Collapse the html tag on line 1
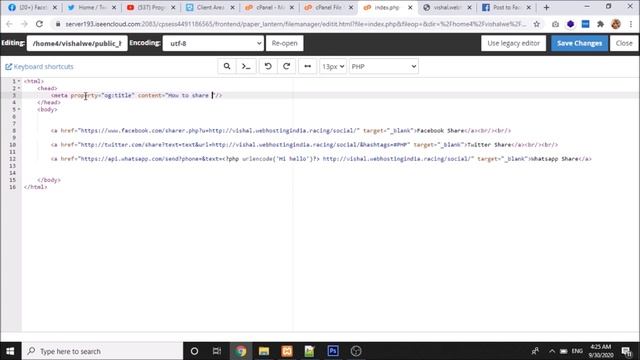 point(19,81)
